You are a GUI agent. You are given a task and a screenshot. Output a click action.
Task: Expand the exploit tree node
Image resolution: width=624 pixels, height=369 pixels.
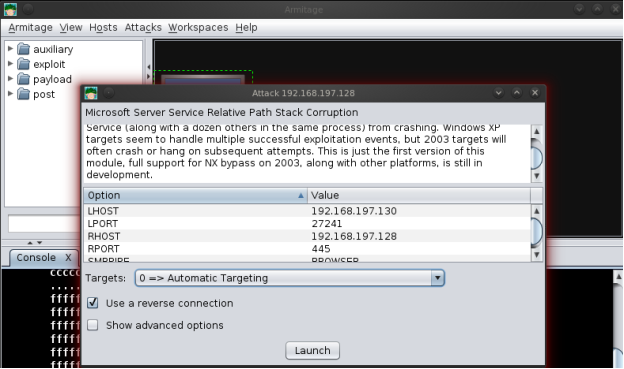pos(10,63)
